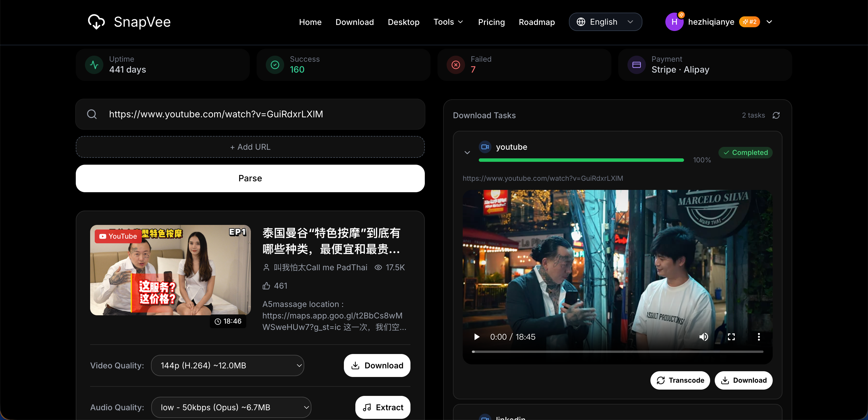Collapse the youtube download task
This screenshot has height=420, width=868.
point(467,153)
